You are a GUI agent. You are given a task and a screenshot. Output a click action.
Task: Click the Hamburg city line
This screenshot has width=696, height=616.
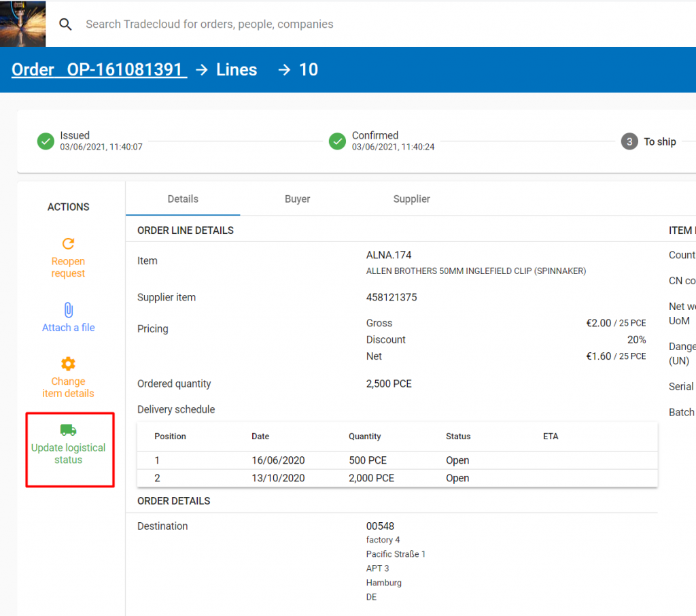[384, 583]
